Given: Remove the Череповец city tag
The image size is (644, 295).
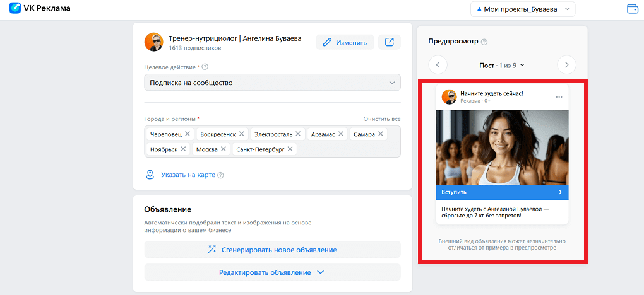Looking at the screenshot, I should click(188, 134).
